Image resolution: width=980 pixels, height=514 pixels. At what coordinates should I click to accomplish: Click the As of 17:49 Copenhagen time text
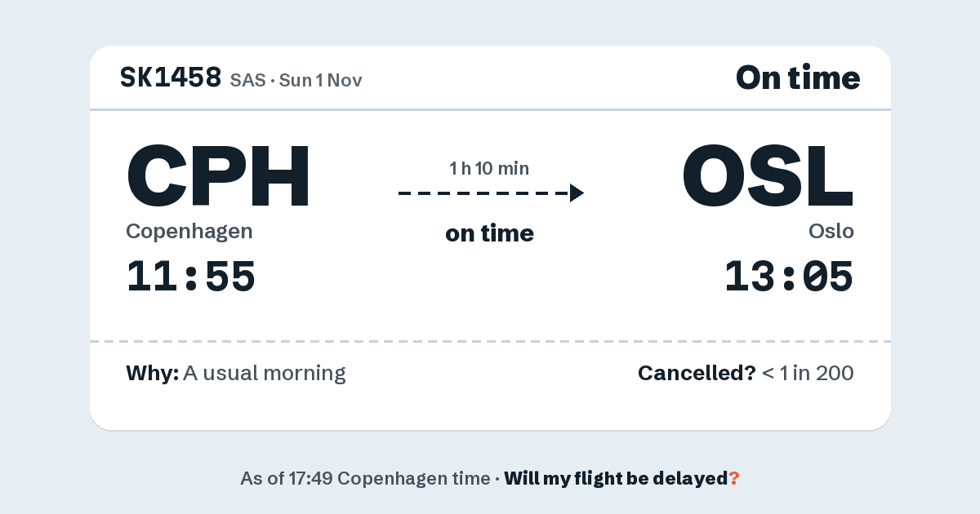click(x=364, y=479)
